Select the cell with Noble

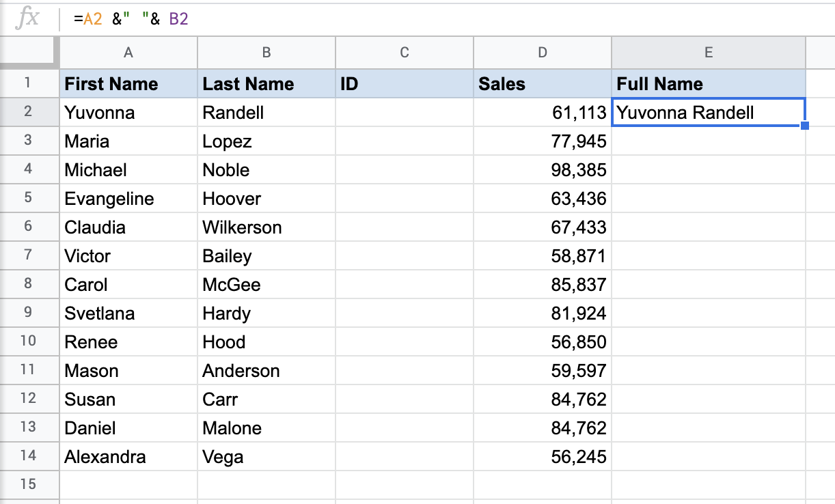[x=266, y=169]
